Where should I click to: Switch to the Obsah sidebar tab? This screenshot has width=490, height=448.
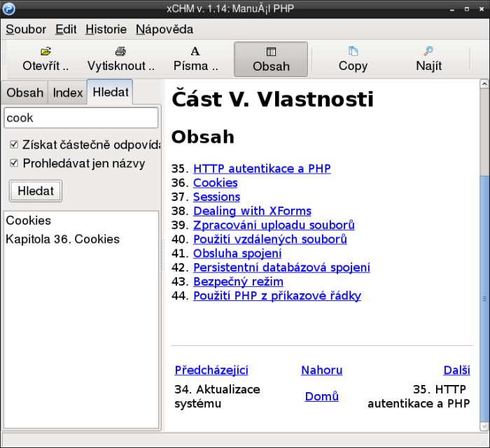click(25, 92)
